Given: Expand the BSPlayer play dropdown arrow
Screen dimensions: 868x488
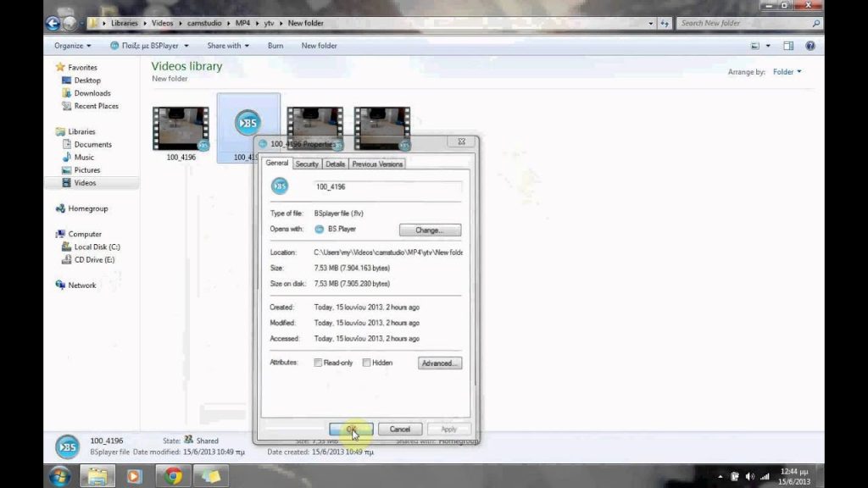Looking at the screenshot, I should point(186,46).
